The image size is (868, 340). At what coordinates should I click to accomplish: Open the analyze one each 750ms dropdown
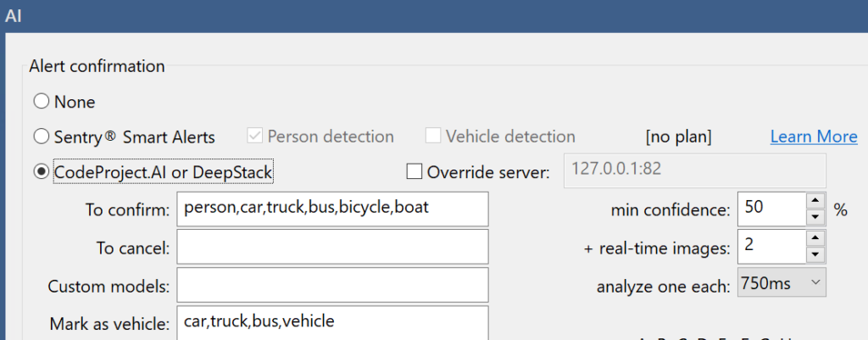(782, 283)
